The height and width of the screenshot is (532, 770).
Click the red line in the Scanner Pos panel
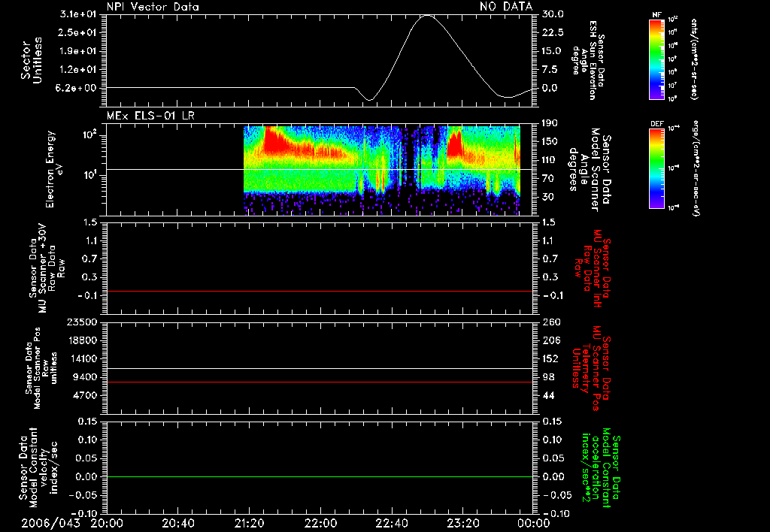320,382
